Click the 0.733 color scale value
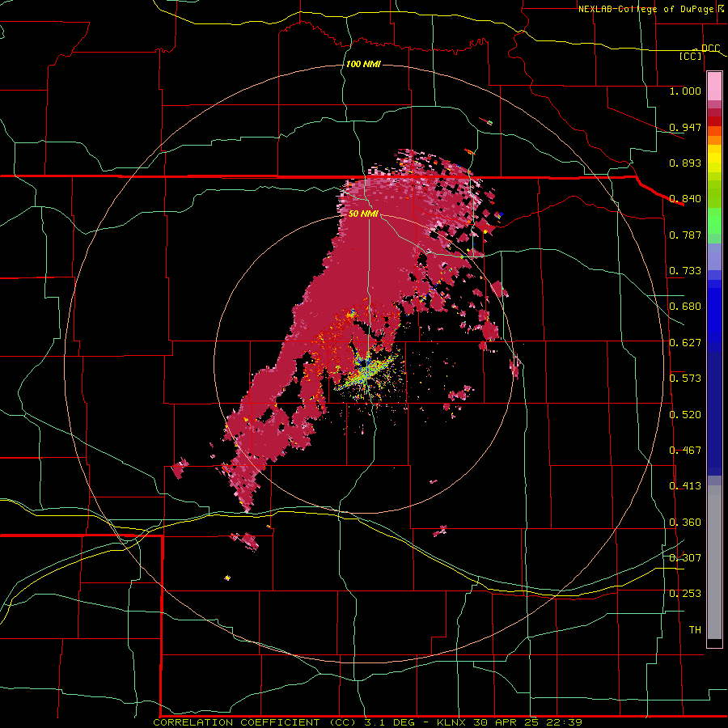The width and height of the screenshot is (728, 728). 685,271
